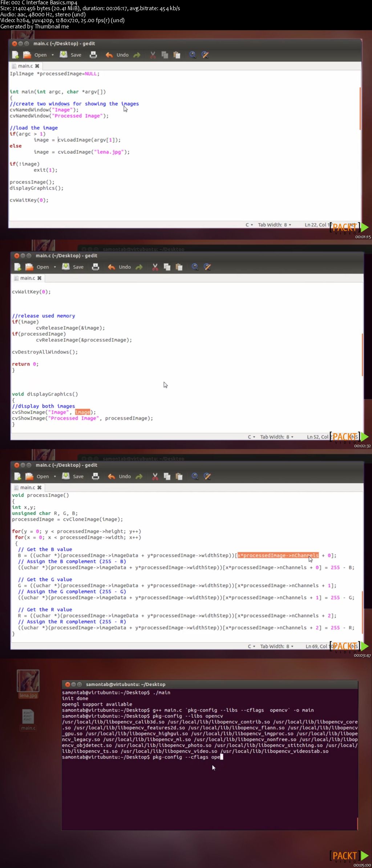Click the cvDestroyAllWindows(); line

[45, 352]
